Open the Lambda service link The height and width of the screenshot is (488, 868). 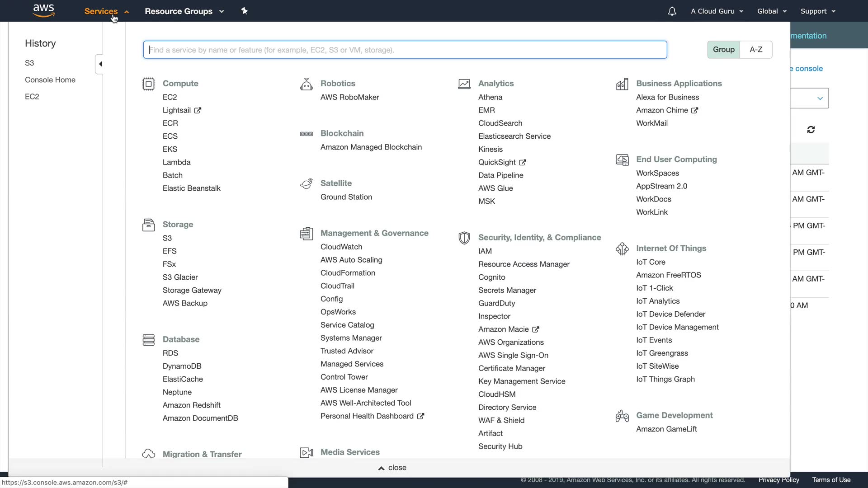pyautogui.click(x=176, y=162)
